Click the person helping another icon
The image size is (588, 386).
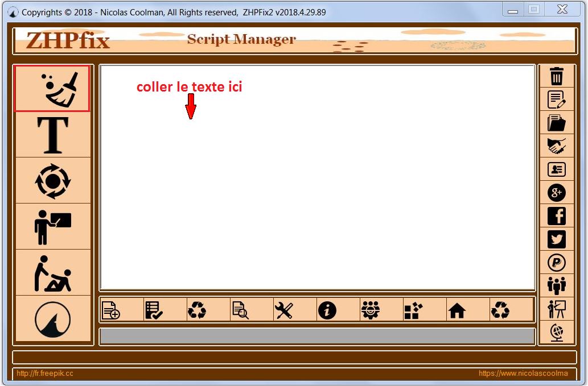point(53,273)
